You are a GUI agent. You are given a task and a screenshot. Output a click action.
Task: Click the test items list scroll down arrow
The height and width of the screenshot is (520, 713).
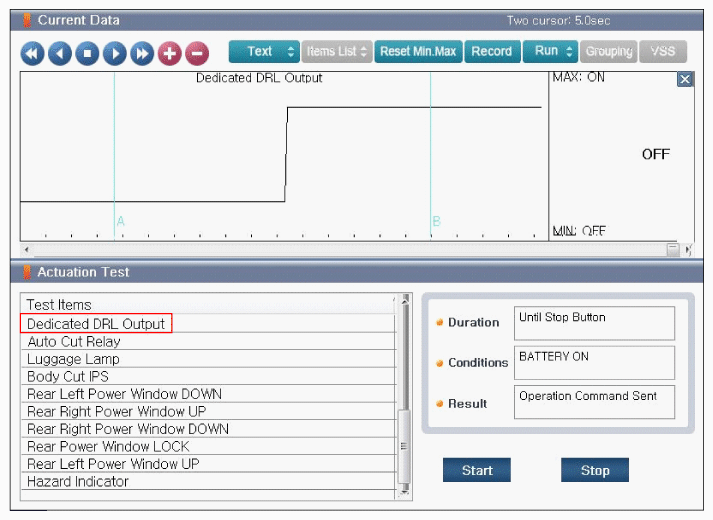click(x=405, y=491)
